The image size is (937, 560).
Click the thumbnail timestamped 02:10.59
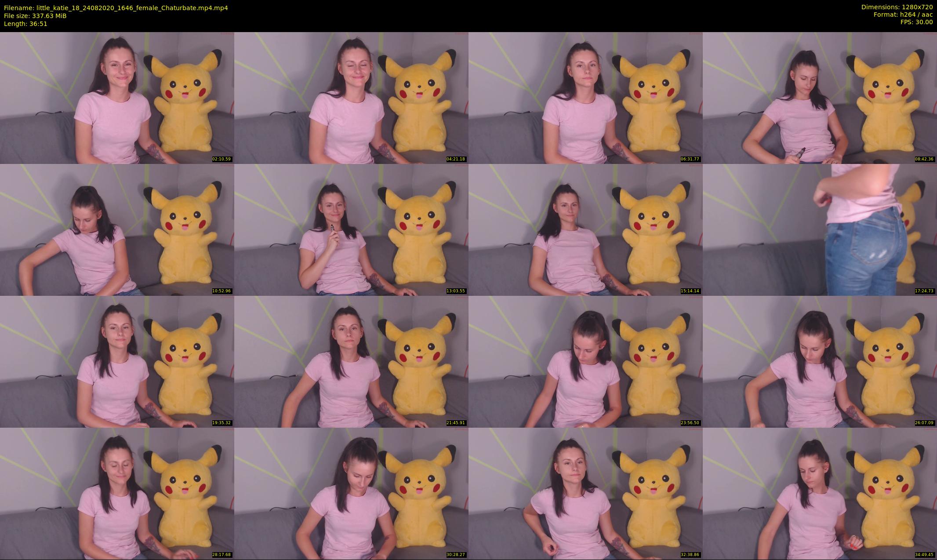[117, 98]
